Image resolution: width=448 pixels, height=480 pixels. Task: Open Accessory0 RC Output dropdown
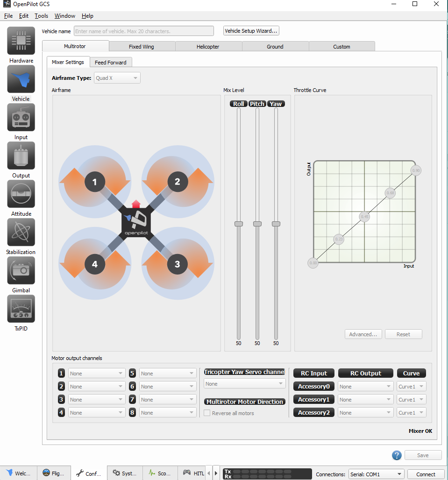pyautogui.click(x=366, y=387)
